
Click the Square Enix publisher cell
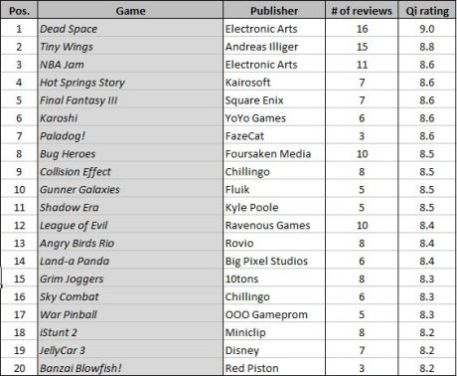coord(274,100)
